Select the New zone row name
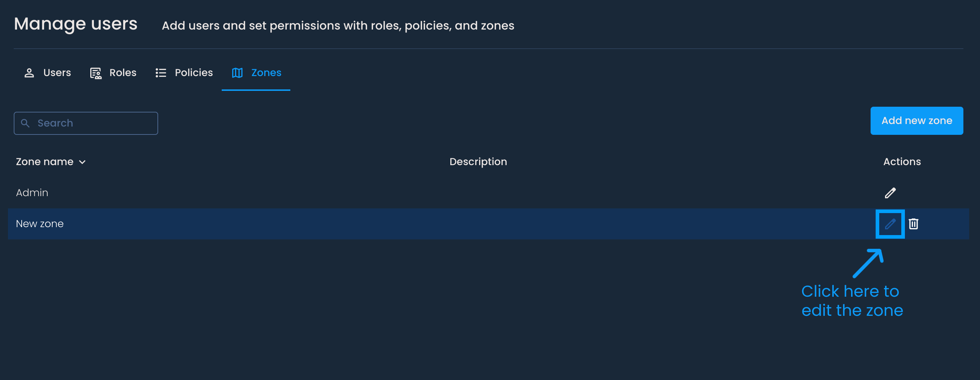980x380 pixels. tap(40, 224)
